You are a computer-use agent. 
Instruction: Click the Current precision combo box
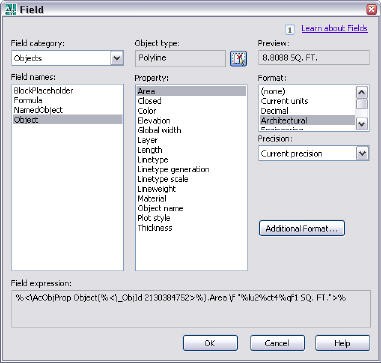point(313,154)
